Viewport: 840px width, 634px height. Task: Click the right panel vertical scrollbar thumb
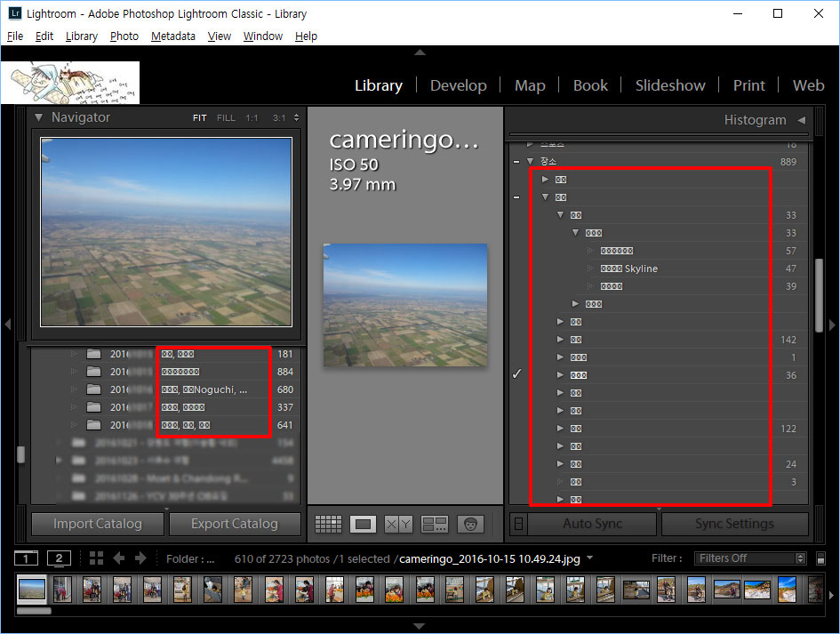[819, 296]
